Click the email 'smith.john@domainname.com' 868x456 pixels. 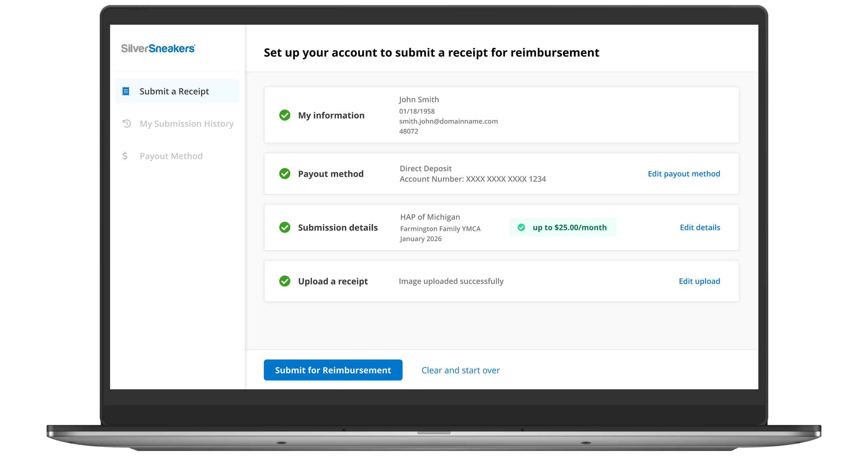(448, 121)
